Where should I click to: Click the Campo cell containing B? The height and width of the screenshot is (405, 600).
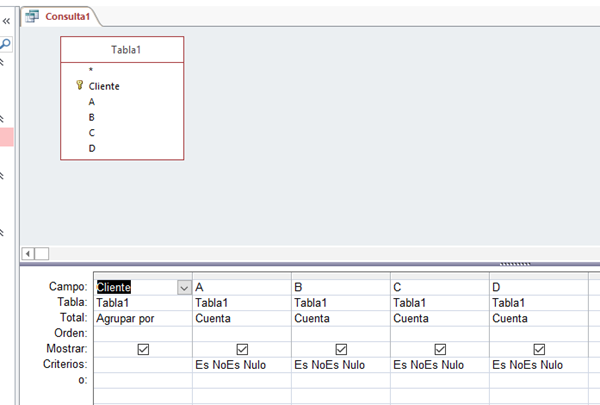coord(341,287)
